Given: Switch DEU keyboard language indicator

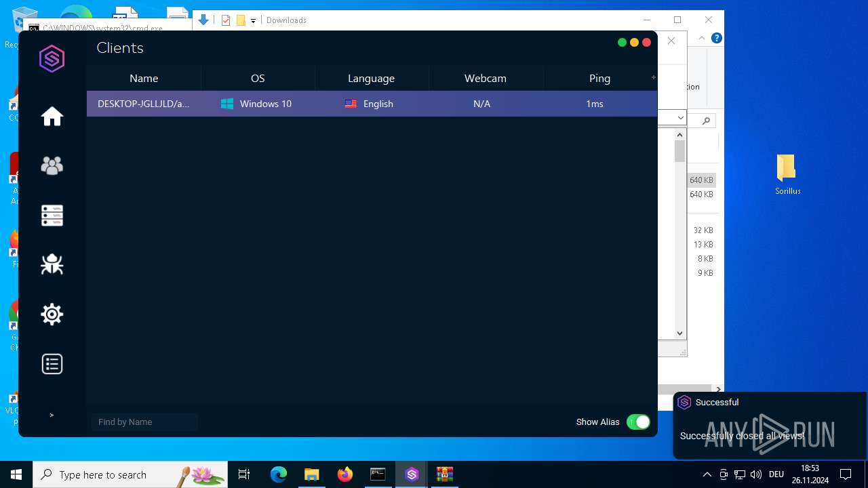Looking at the screenshot, I should [x=776, y=474].
